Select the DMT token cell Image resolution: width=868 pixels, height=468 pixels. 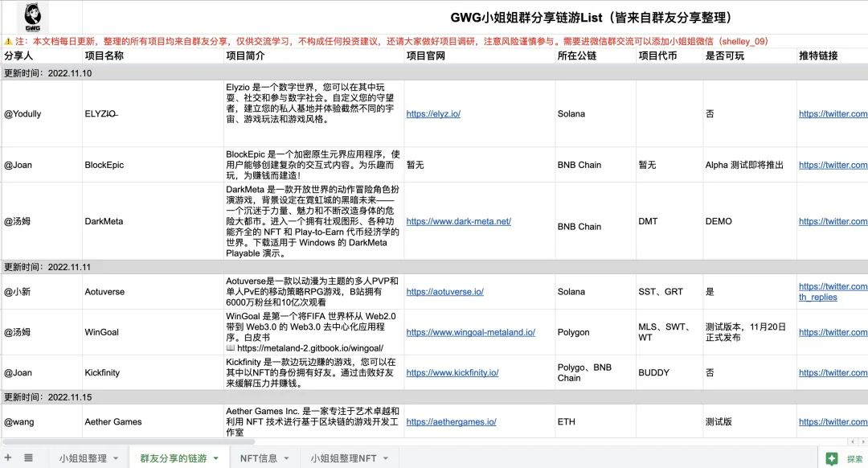669,221
